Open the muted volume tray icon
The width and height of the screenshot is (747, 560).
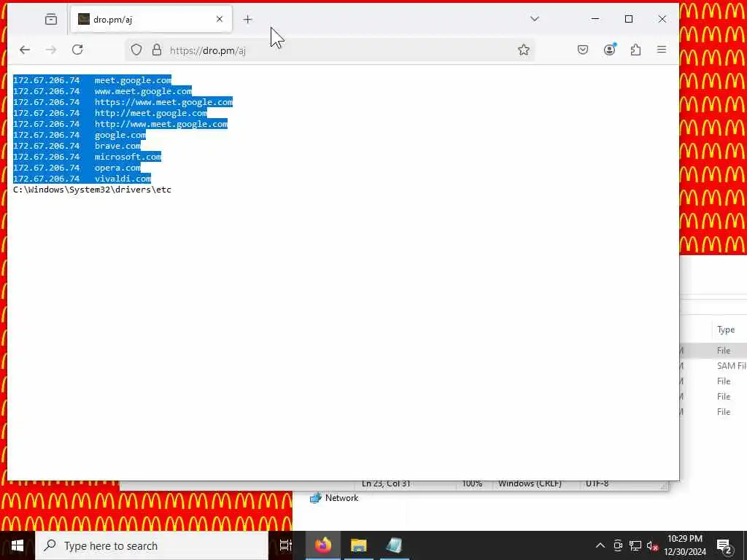click(x=652, y=545)
